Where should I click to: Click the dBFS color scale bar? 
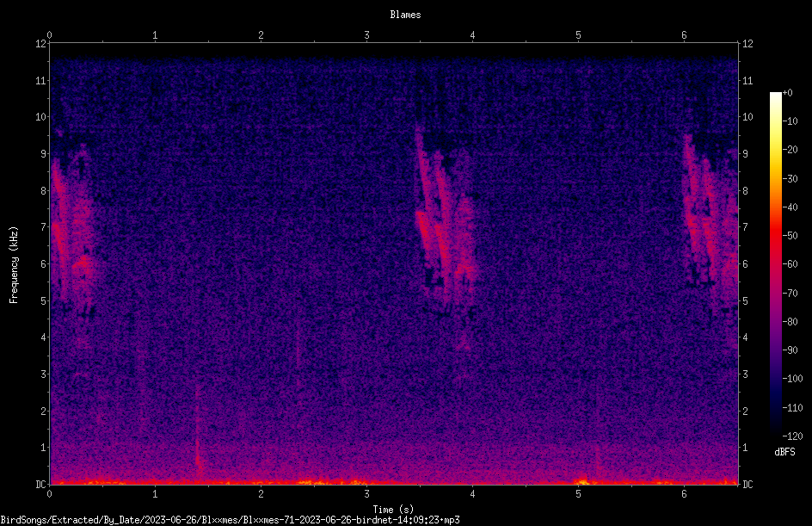(775, 264)
